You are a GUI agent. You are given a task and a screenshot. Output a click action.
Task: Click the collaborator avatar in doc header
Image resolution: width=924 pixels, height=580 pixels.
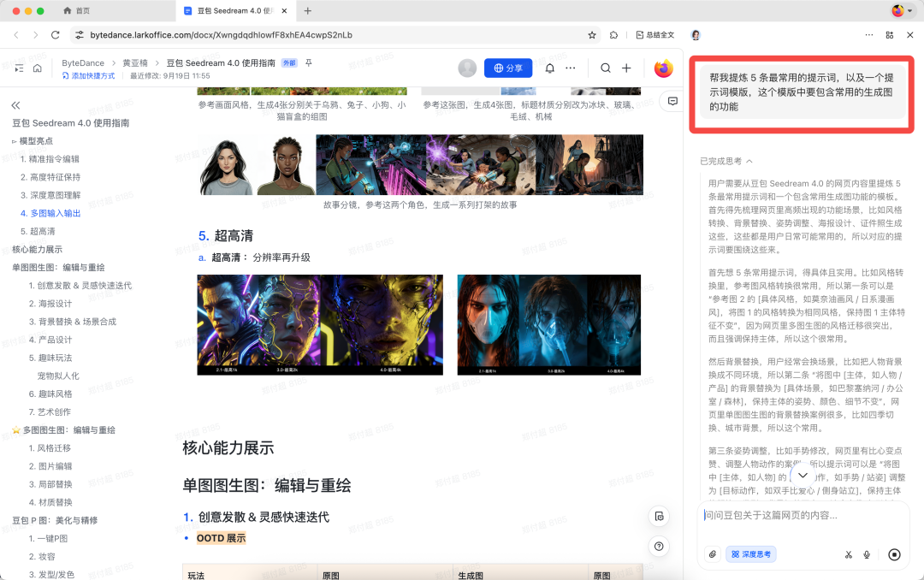coord(467,68)
